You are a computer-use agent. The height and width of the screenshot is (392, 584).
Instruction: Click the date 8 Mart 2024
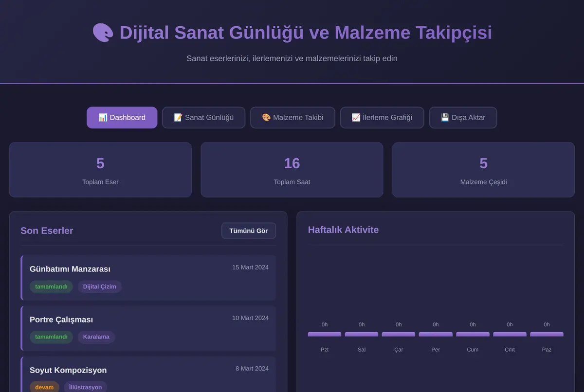click(252, 369)
